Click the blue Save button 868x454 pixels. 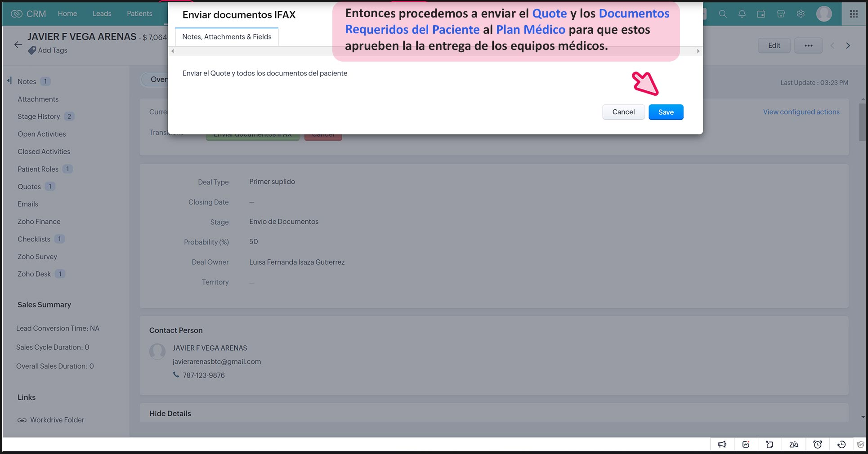[666, 112]
